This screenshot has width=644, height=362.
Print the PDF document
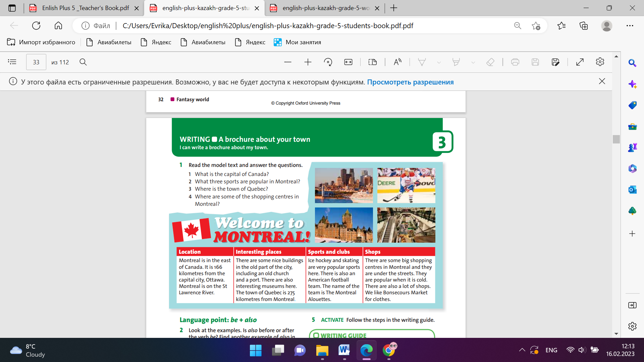pyautogui.click(x=515, y=62)
